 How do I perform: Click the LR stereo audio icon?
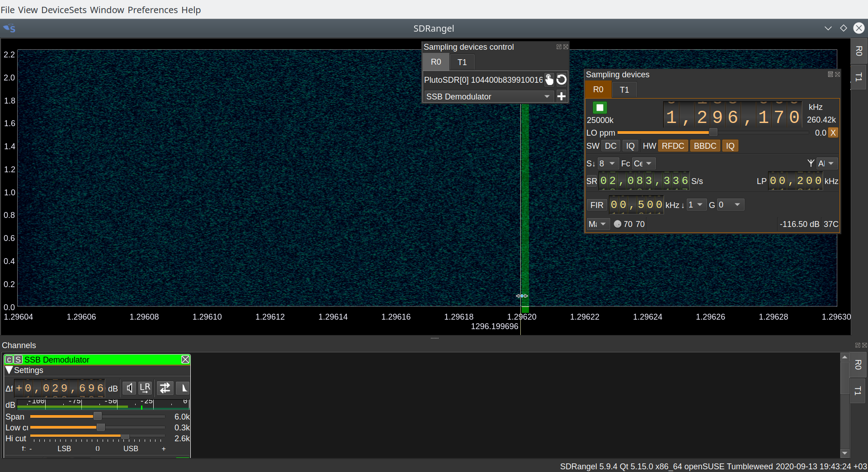pos(145,388)
